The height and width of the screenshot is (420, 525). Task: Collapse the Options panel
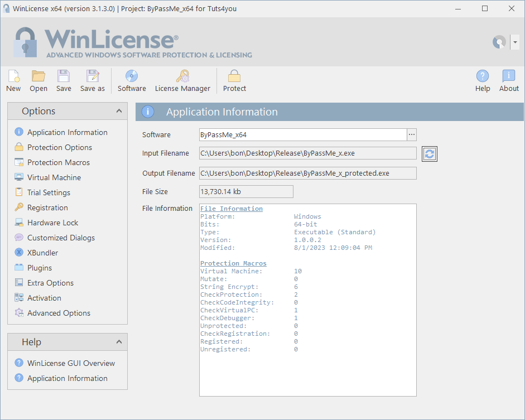pos(119,111)
